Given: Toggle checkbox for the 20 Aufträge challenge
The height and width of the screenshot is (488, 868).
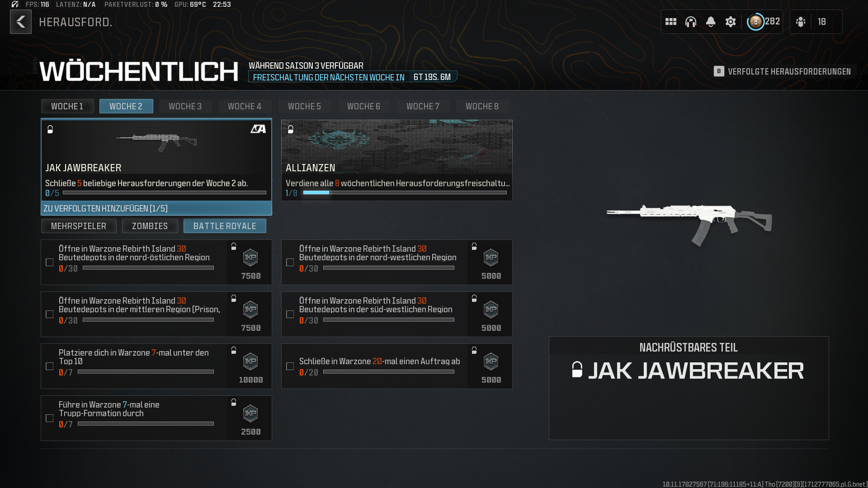Looking at the screenshot, I should pos(290,366).
